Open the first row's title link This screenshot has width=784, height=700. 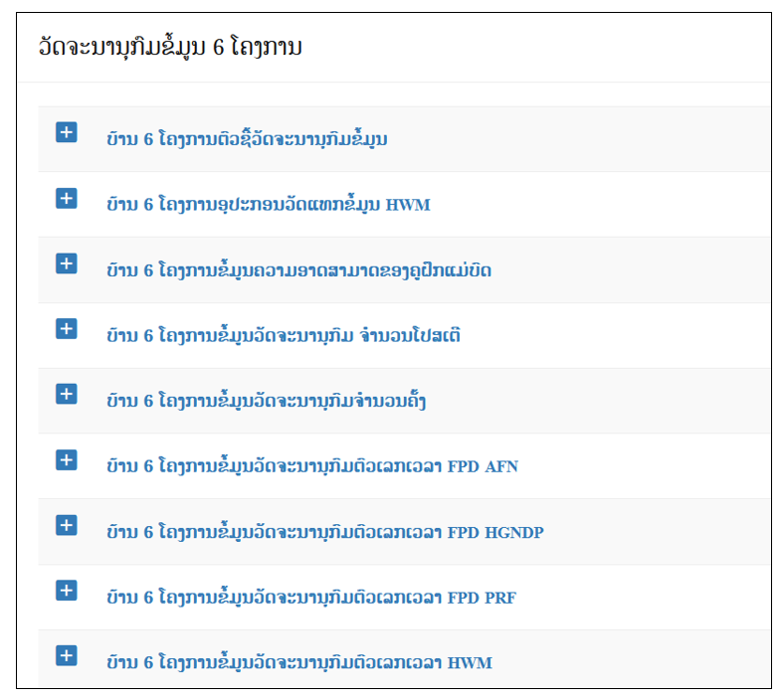tap(247, 138)
